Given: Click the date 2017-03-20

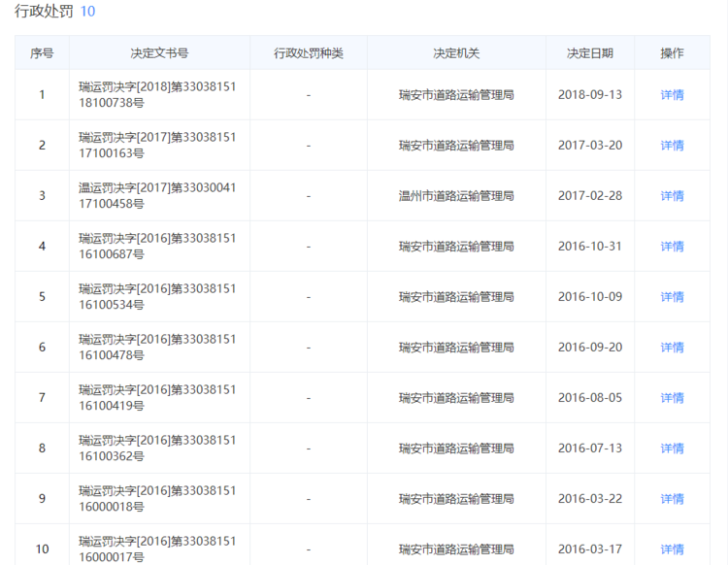Looking at the screenshot, I should pos(590,146).
